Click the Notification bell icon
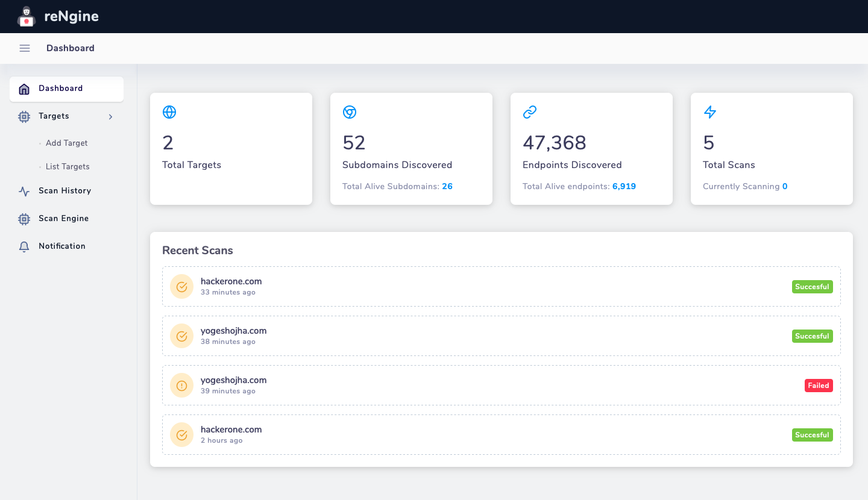This screenshot has height=500, width=868. 24,247
